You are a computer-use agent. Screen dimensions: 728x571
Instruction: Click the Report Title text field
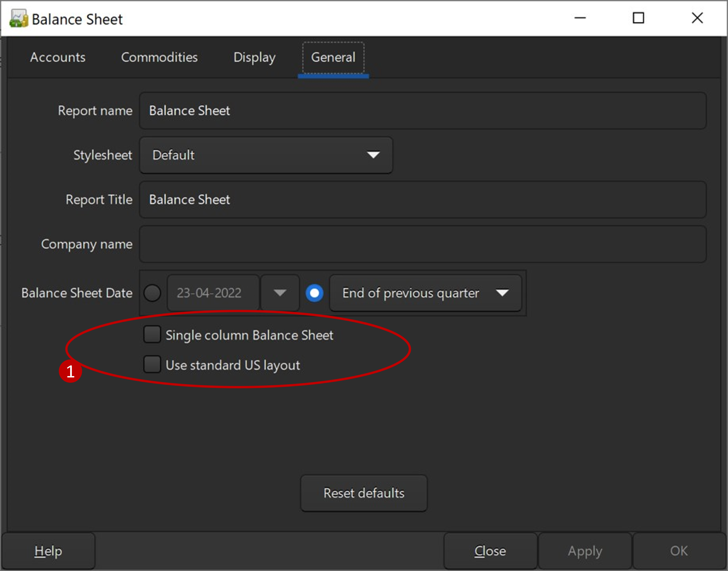[423, 200]
